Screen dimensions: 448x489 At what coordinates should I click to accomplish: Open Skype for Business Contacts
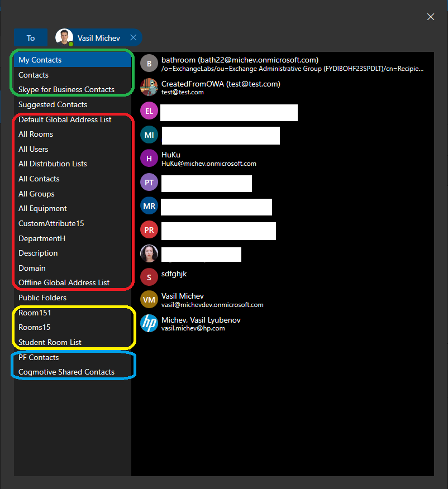point(66,89)
